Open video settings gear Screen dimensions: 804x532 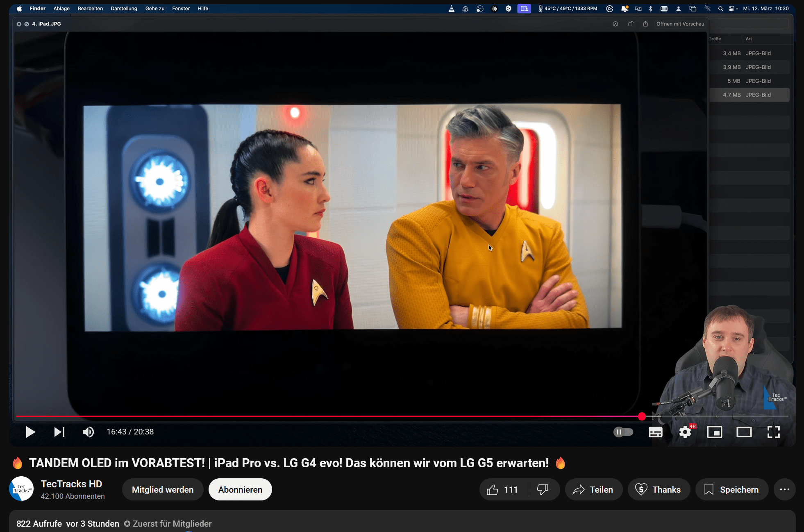(685, 432)
